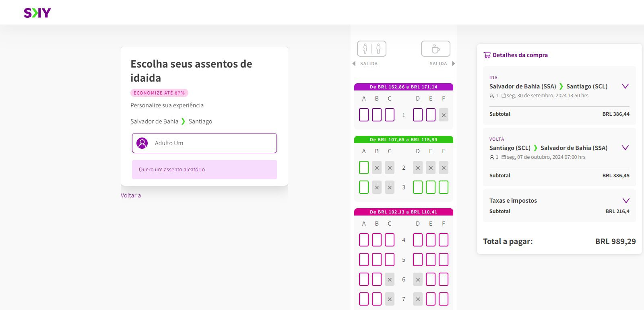The image size is (644, 310).
Task: Click the Economize até 87% badge
Action: (159, 93)
